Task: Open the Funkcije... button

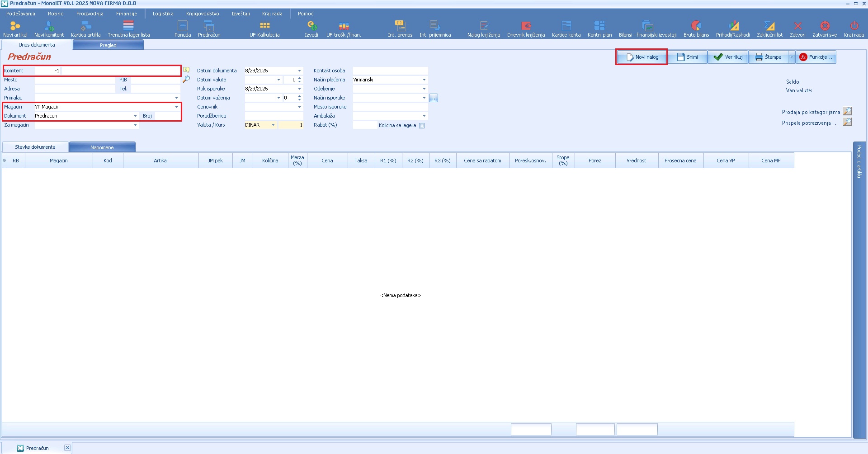Action: pyautogui.click(x=816, y=57)
